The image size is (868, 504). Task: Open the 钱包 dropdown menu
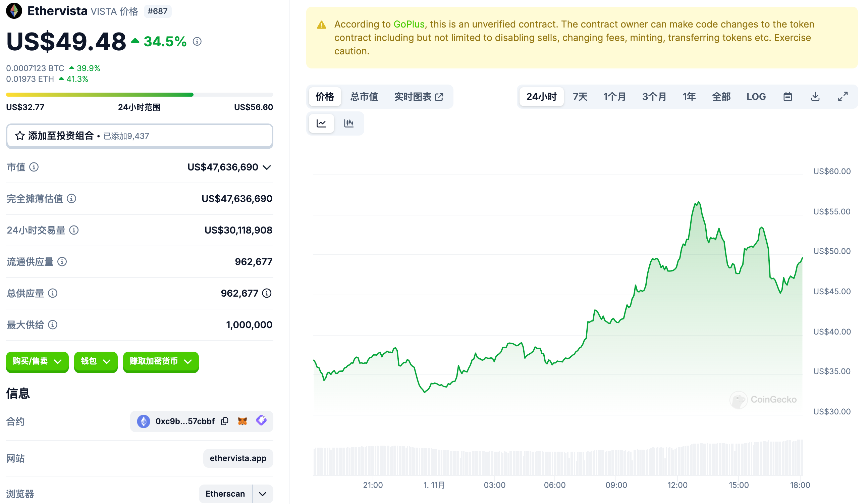(x=95, y=361)
